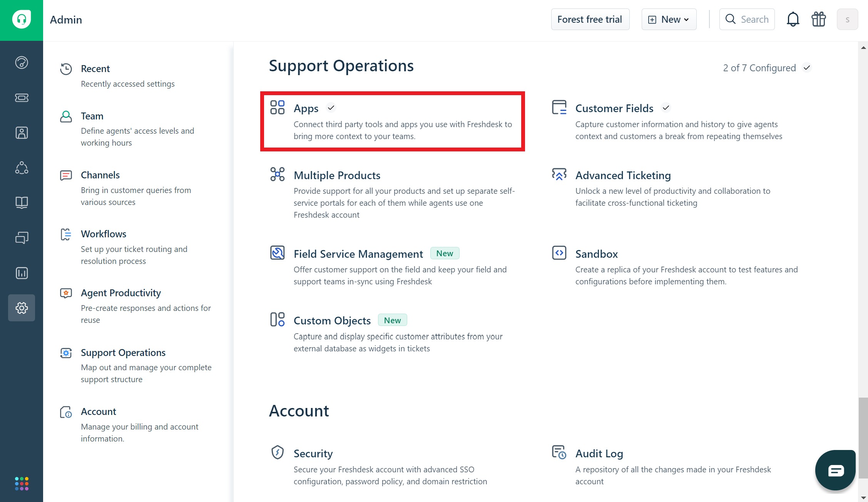Click the Support Operations gear icon in menu
This screenshot has height=502, width=868.
pyautogui.click(x=66, y=353)
